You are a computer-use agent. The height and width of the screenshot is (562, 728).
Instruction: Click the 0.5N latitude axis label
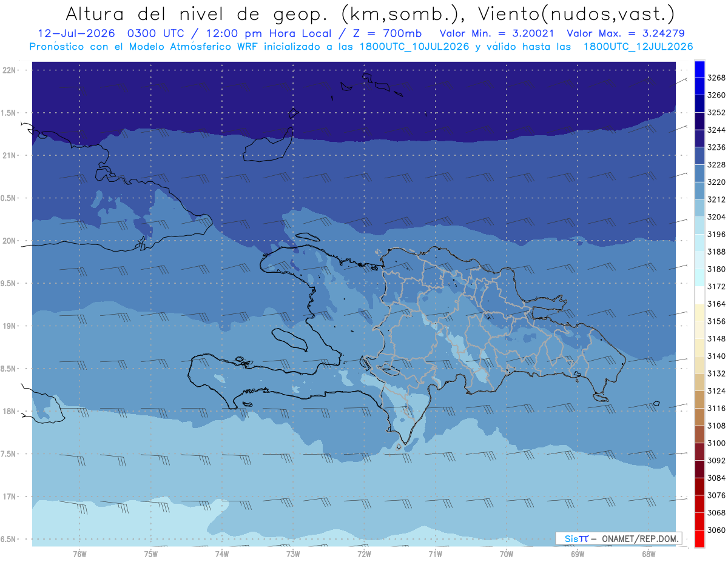click(9, 198)
